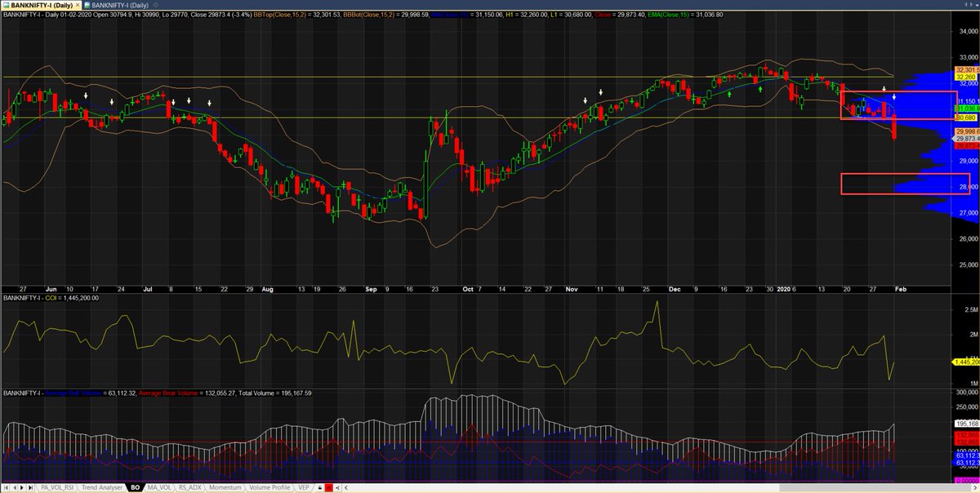Open the Volume Profile sheet tab
Image resolution: width=980 pixels, height=493 pixels.
coord(269,487)
